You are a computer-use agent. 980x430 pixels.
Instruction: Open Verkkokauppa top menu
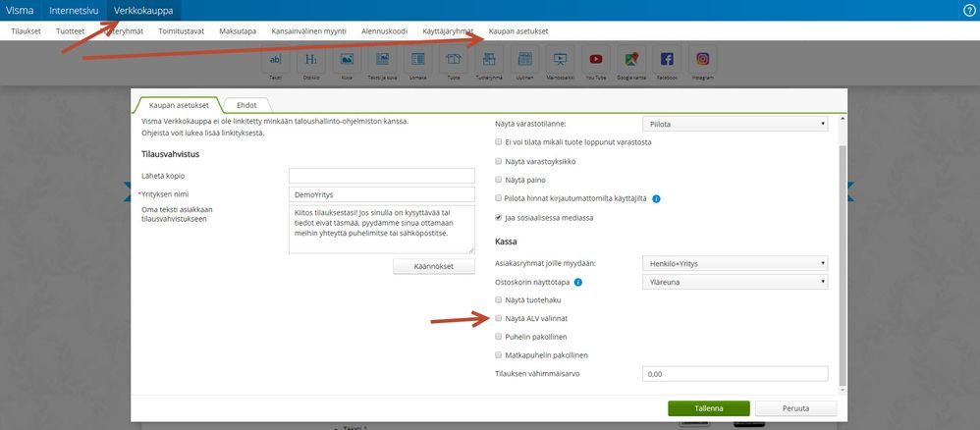pyautogui.click(x=143, y=10)
